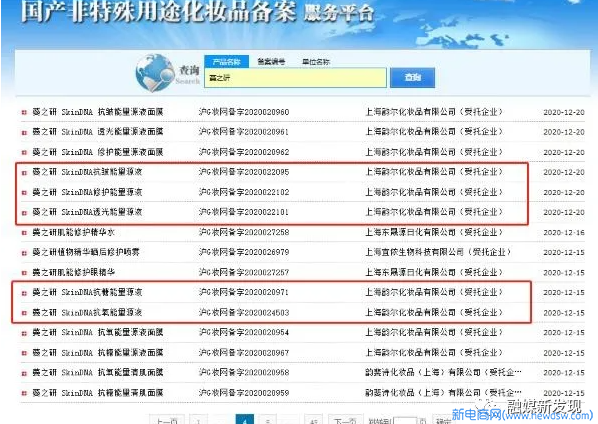Click the blue 查询 search button
Image resolution: width=598 pixels, height=424 pixels.
(412, 78)
